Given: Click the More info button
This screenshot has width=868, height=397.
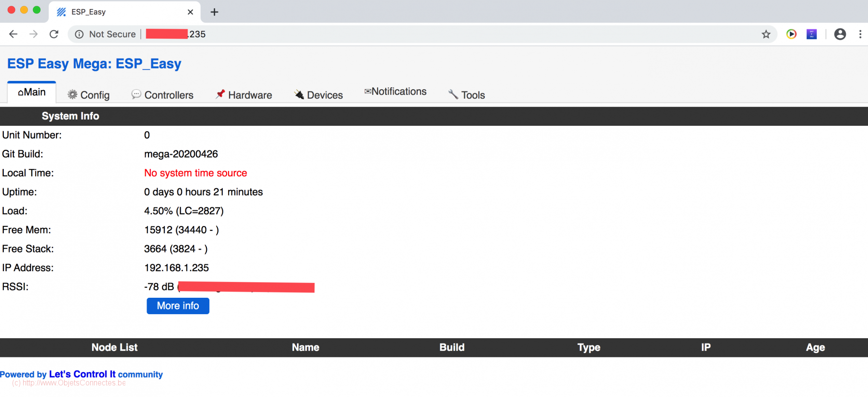Looking at the screenshot, I should [178, 306].
